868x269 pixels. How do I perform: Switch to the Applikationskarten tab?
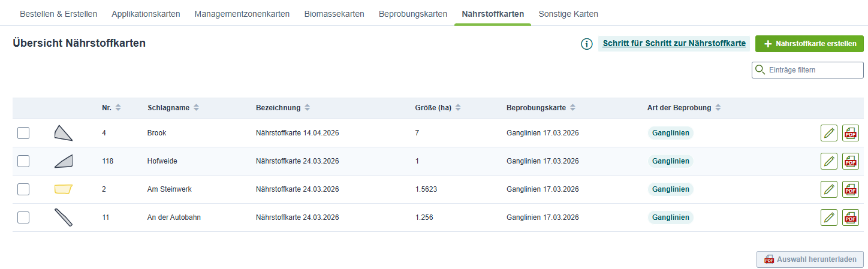click(146, 14)
